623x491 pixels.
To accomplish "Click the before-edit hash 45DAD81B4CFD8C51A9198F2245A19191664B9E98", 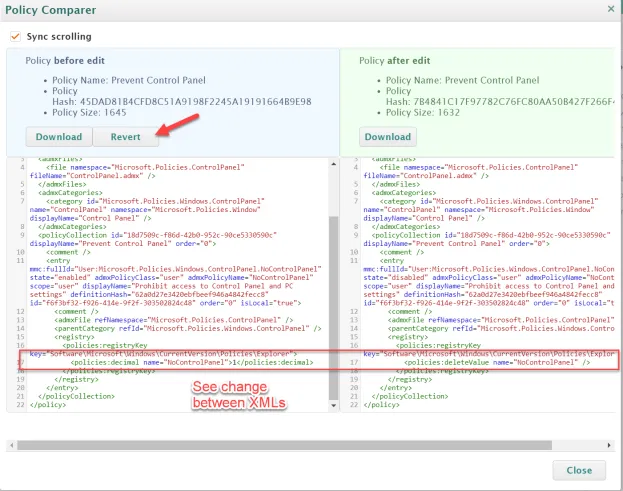I will coord(195,102).
